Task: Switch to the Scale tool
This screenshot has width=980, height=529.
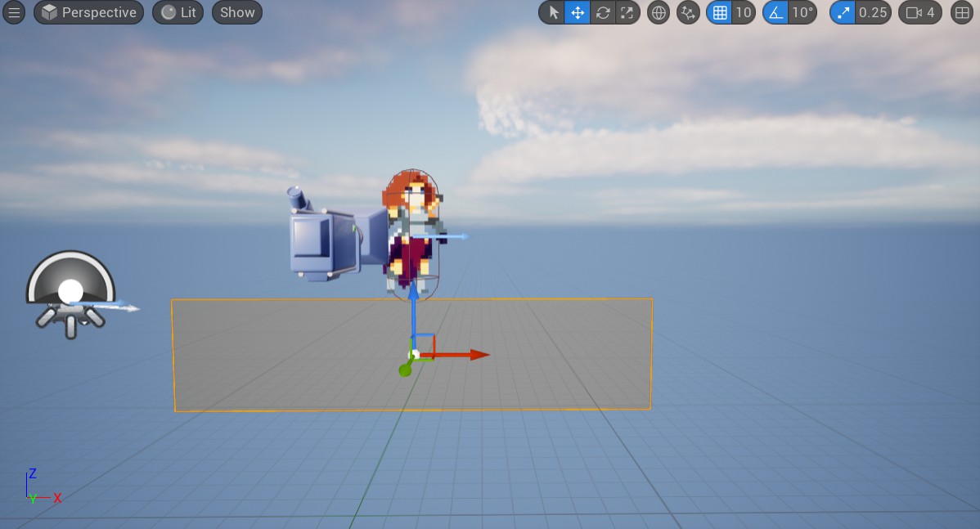Action: 627,12
